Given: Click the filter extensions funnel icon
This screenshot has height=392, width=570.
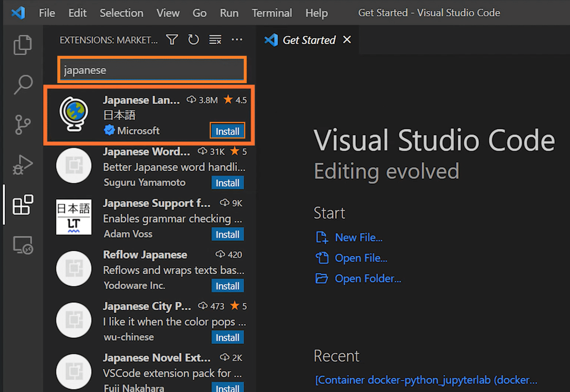Looking at the screenshot, I should coord(172,40).
